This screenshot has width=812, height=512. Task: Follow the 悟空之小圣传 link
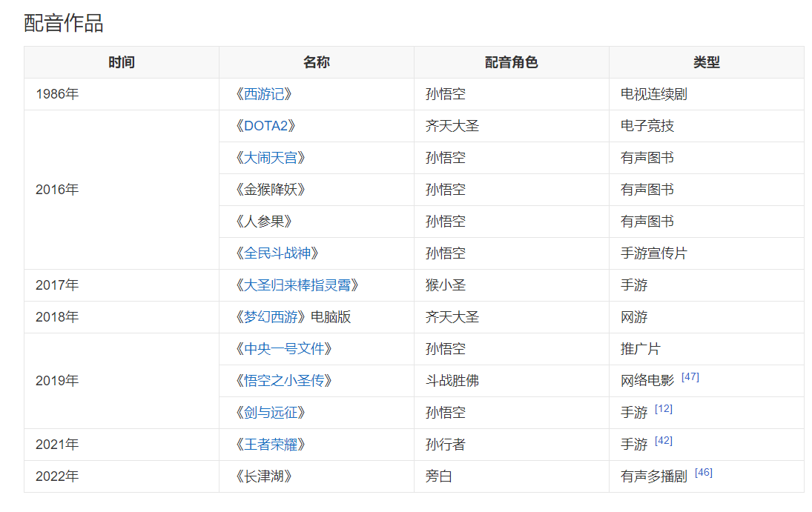pos(284,381)
